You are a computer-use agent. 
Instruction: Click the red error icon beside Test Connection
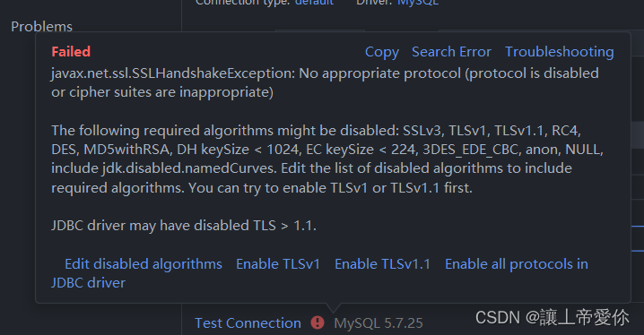318,322
